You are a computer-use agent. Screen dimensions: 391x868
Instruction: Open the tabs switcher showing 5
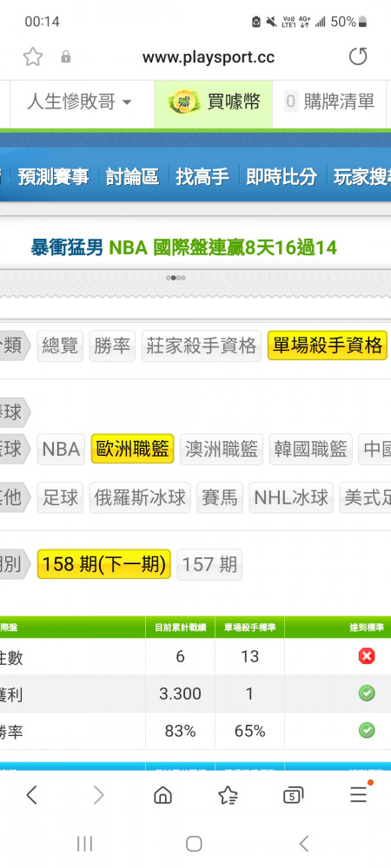click(x=293, y=795)
